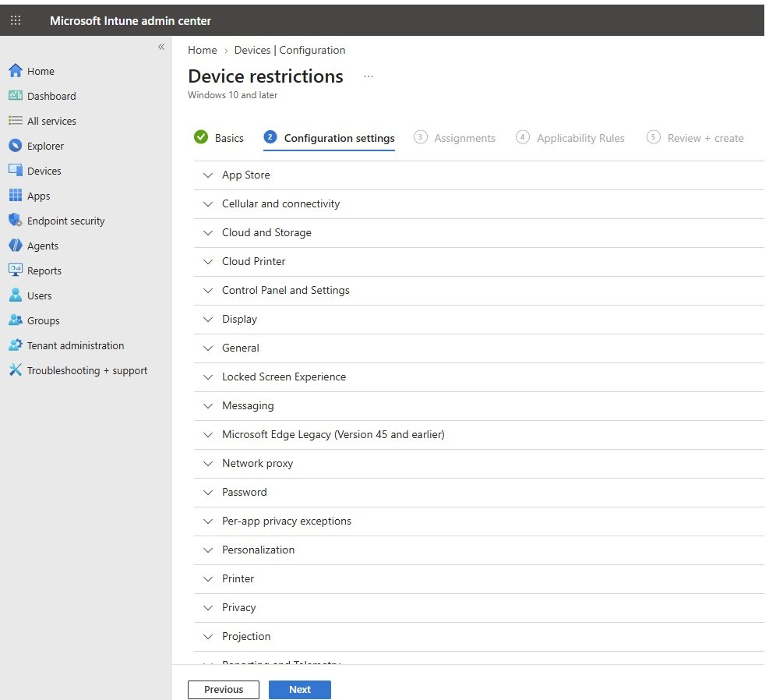Click step number 4 circle icon
Screen dimensions: 776x700
pos(523,137)
